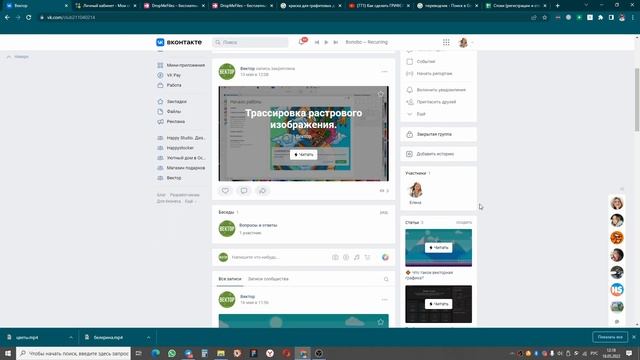Attach music with the note icon
640x360 pixels.
click(x=357, y=257)
